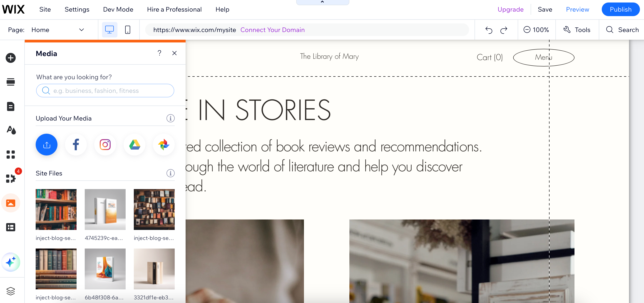Click Cart (0) on the canvas
644x303 pixels.
[490, 57]
